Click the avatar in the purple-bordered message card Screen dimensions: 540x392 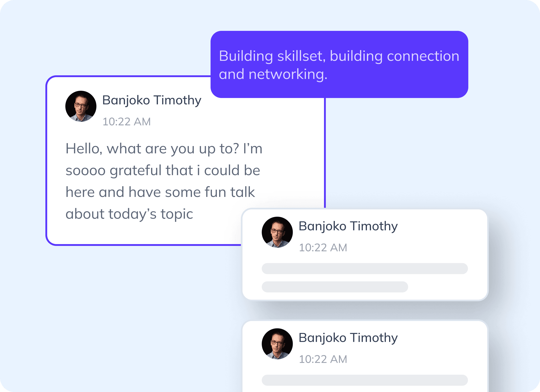coord(81,106)
